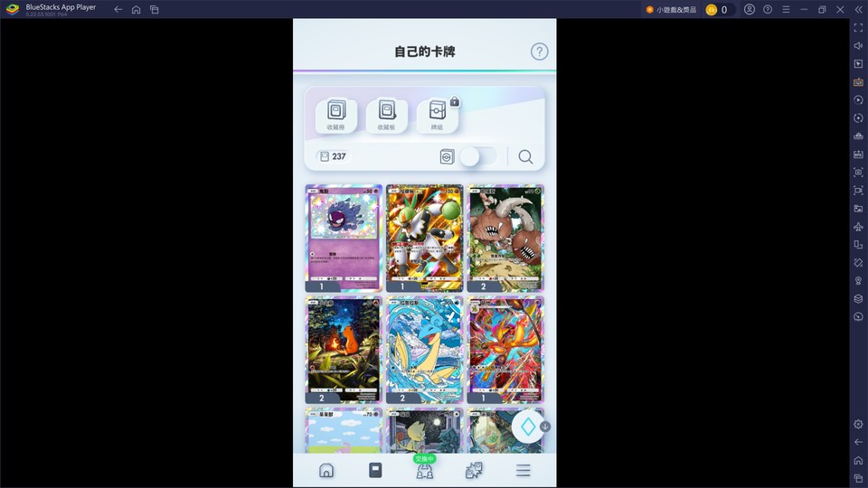868x488 pixels.
Task: Open the 收藏冊 binder collection
Action: [x=335, y=115]
